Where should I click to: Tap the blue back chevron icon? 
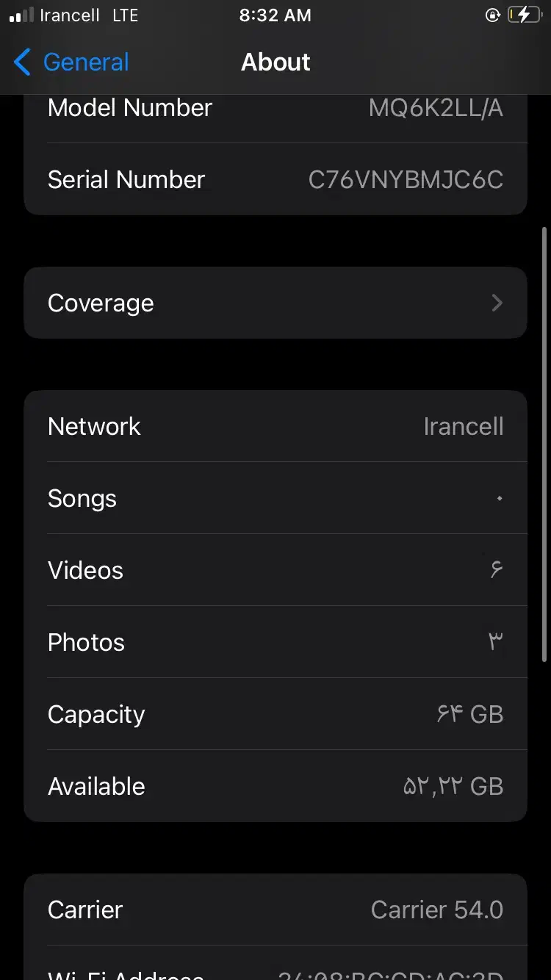[22, 62]
